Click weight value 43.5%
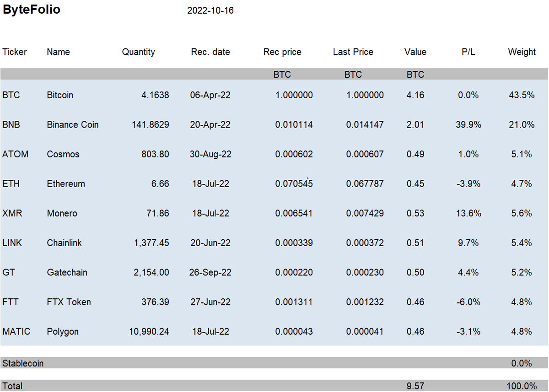 pyautogui.click(x=522, y=95)
